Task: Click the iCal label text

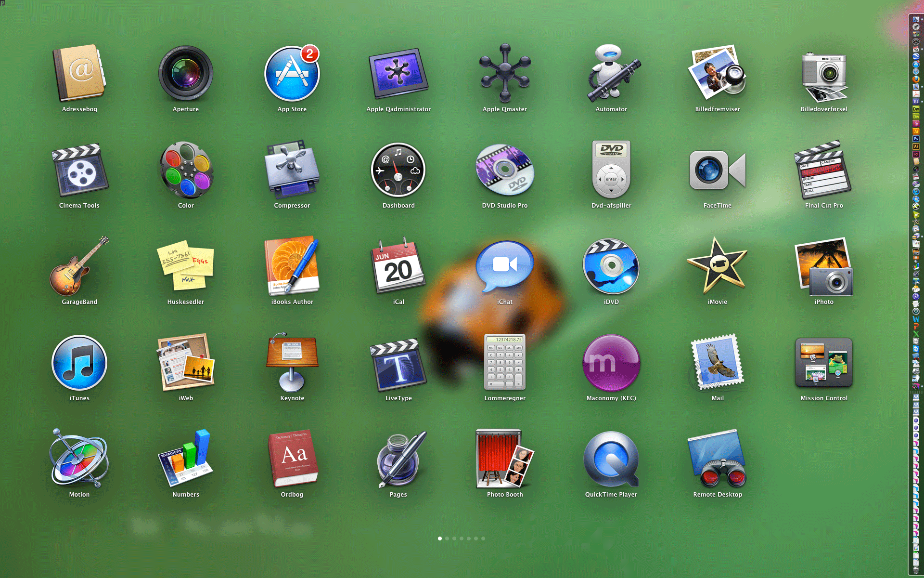Action: click(398, 302)
